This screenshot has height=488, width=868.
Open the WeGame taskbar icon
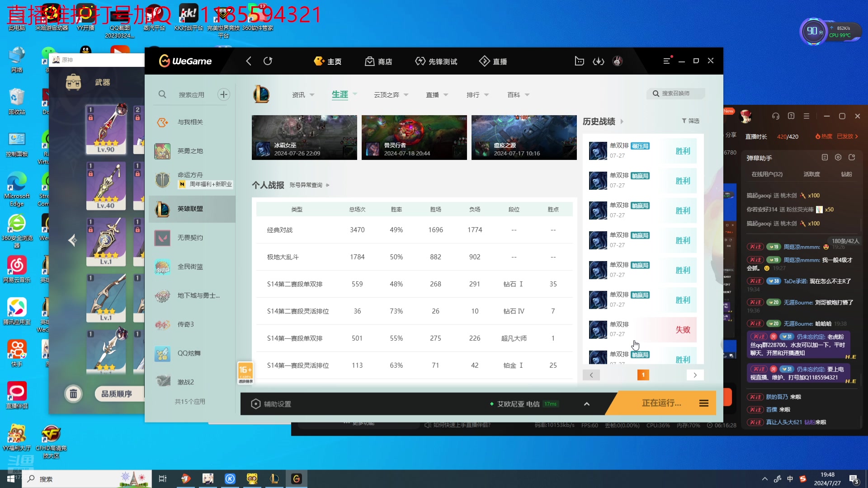[297, 479]
